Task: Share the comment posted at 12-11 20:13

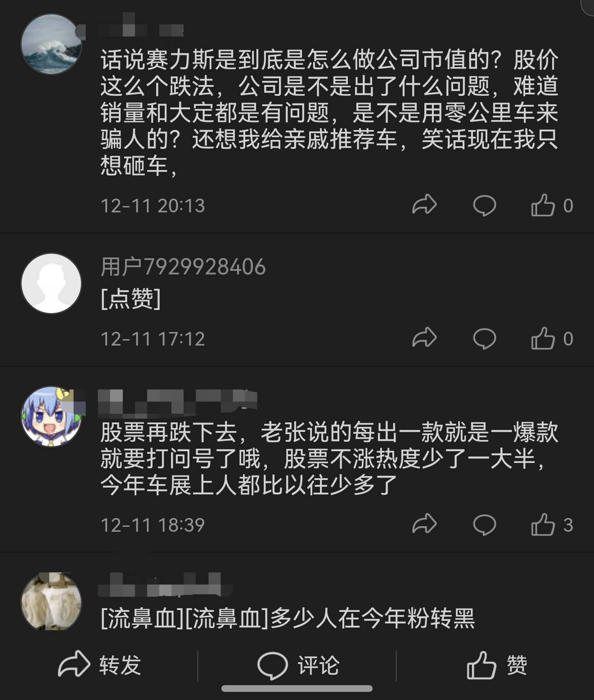Action: pos(424,205)
